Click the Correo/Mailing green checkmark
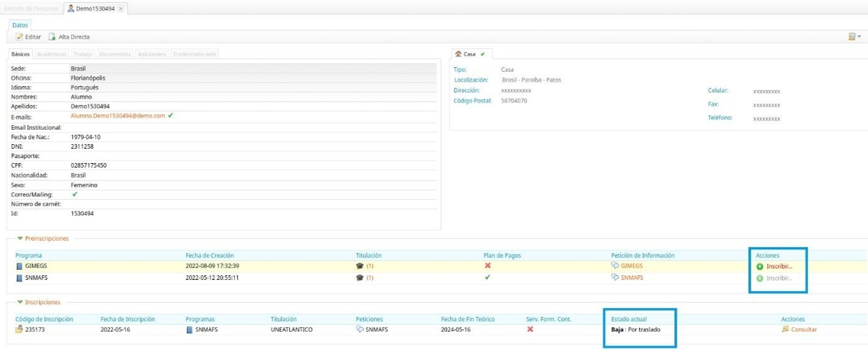 coord(75,194)
